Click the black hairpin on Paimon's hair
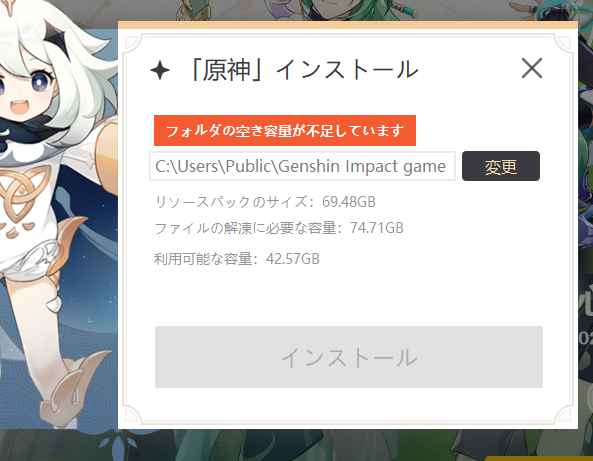 58,38
